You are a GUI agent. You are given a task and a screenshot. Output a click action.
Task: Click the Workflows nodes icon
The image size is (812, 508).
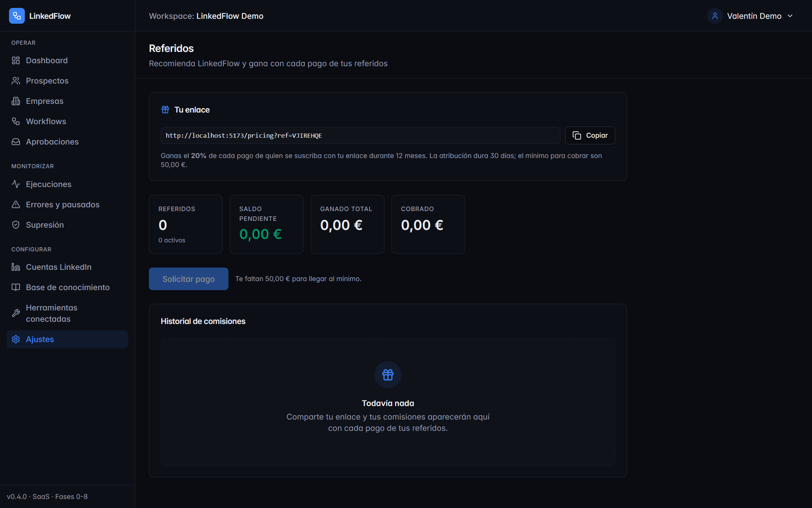point(16,122)
